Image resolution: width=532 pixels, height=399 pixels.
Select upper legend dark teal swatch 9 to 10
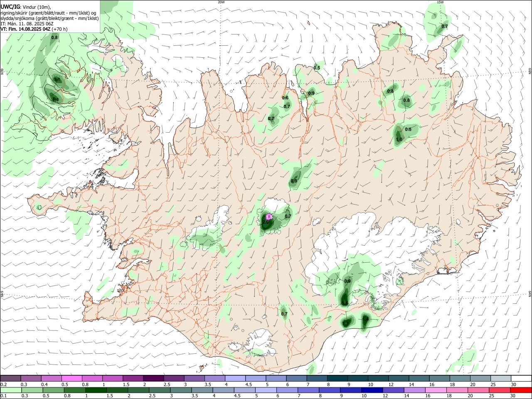[357, 379]
